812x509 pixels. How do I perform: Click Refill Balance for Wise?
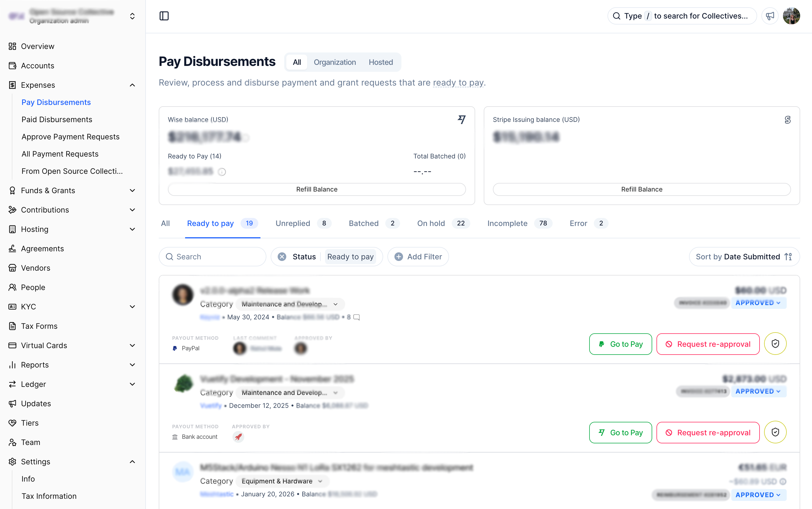[x=316, y=189]
